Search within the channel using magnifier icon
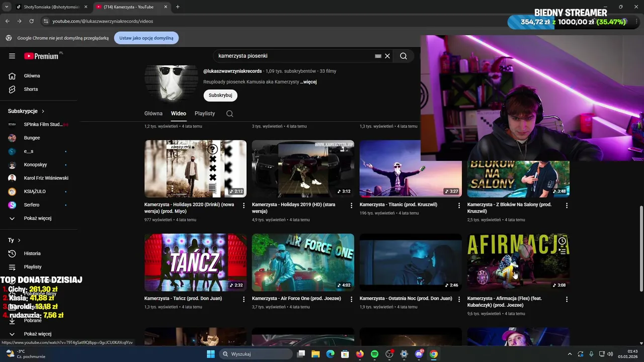The height and width of the screenshot is (362, 644). click(229, 114)
